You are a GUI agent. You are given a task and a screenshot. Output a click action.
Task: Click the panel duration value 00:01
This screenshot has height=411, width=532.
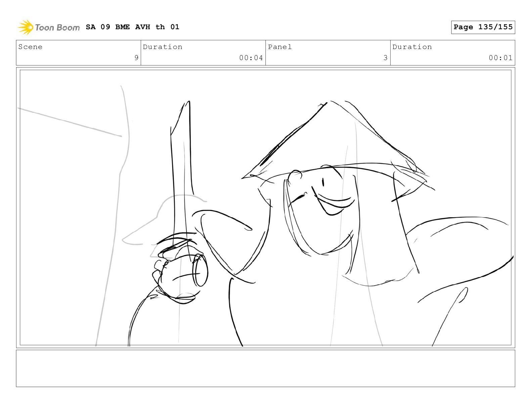(500, 58)
